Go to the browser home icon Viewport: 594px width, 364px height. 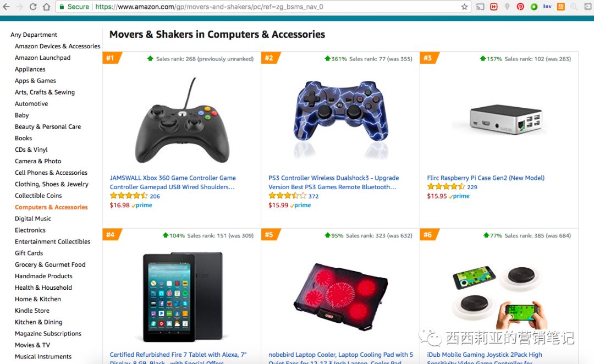click(x=46, y=7)
